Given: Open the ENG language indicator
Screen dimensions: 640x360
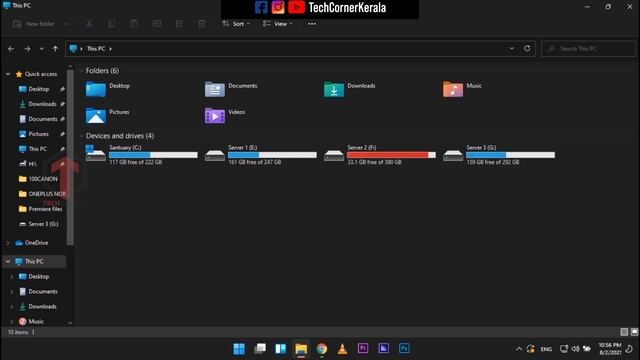Looking at the screenshot, I should click(x=546, y=349).
